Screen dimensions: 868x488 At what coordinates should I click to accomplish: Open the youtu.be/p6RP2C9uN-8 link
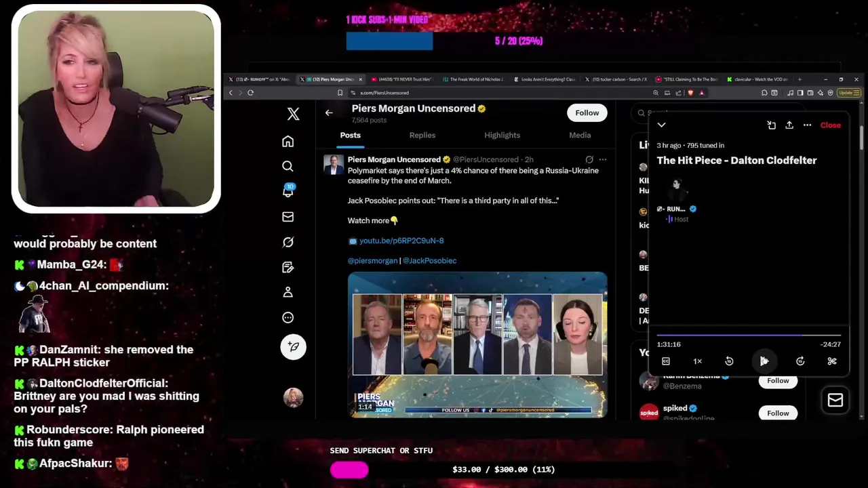pos(401,241)
